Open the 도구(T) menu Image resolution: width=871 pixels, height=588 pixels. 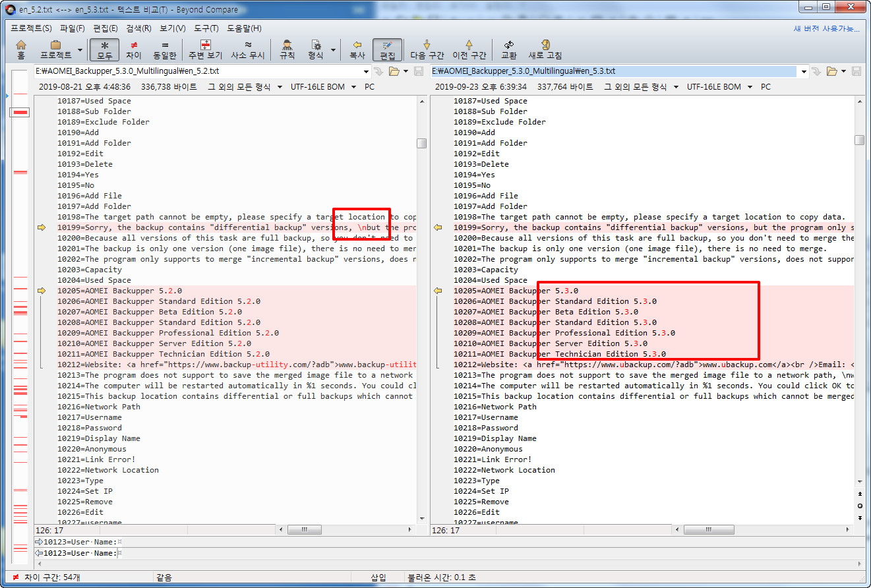(206, 28)
